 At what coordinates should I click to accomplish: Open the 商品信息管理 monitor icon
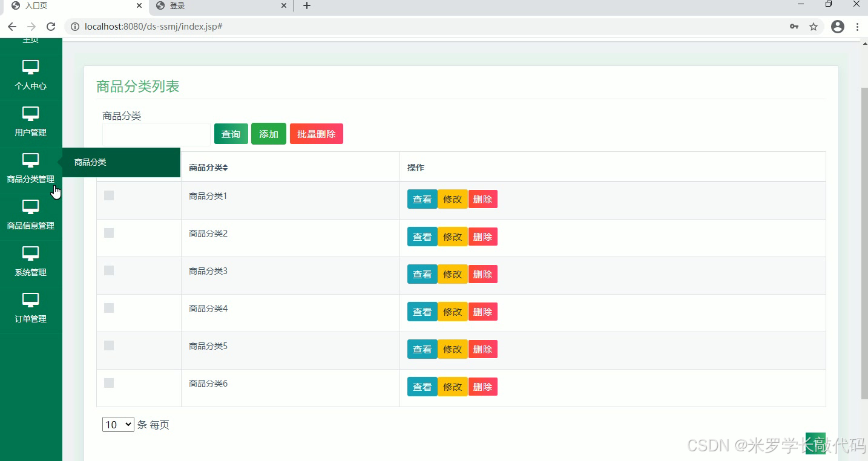(x=30, y=206)
